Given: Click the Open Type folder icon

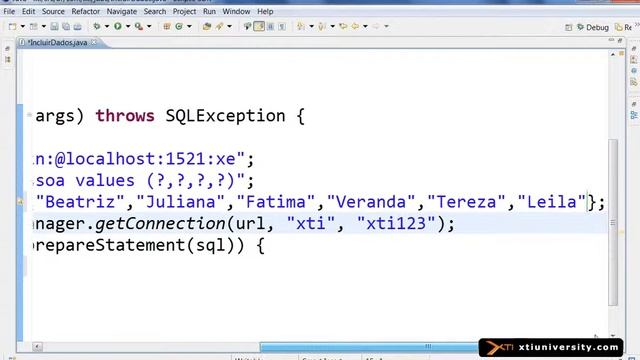Looking at the screenshot, I should click(207, 27).
